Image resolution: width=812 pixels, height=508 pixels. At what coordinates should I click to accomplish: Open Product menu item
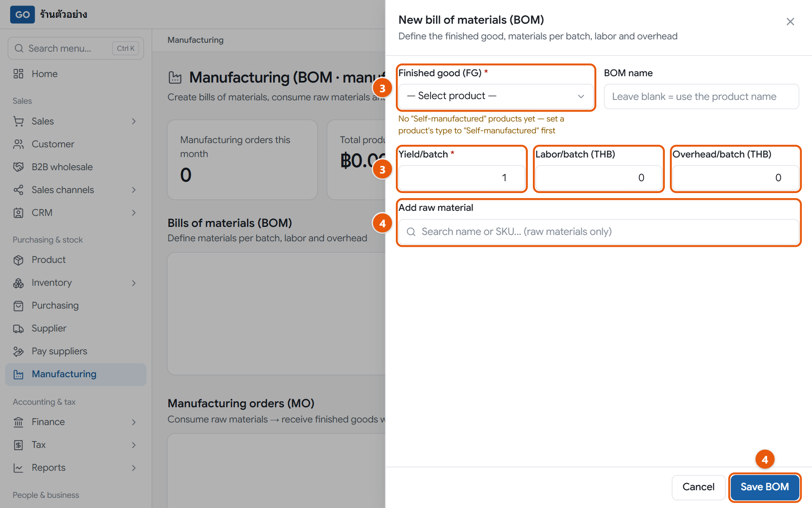(x=76, y=260)
